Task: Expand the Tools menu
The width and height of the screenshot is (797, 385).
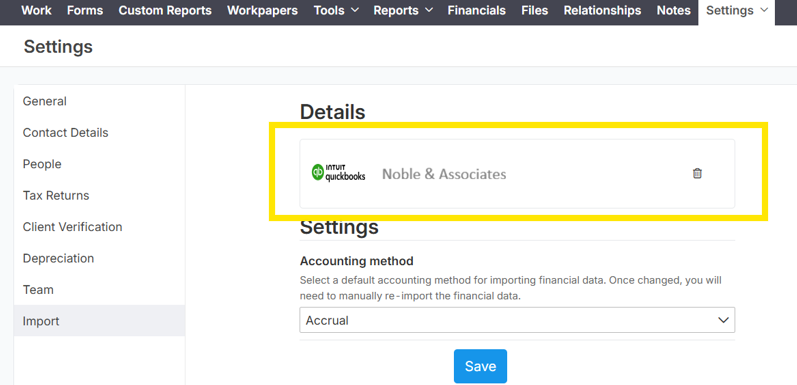Action: click(336, 10)
